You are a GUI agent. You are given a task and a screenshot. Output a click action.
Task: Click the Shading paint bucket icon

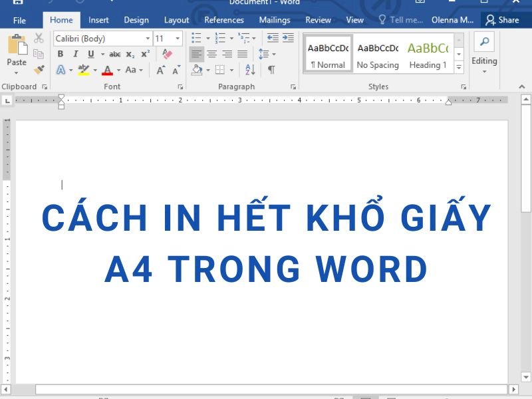197,70
